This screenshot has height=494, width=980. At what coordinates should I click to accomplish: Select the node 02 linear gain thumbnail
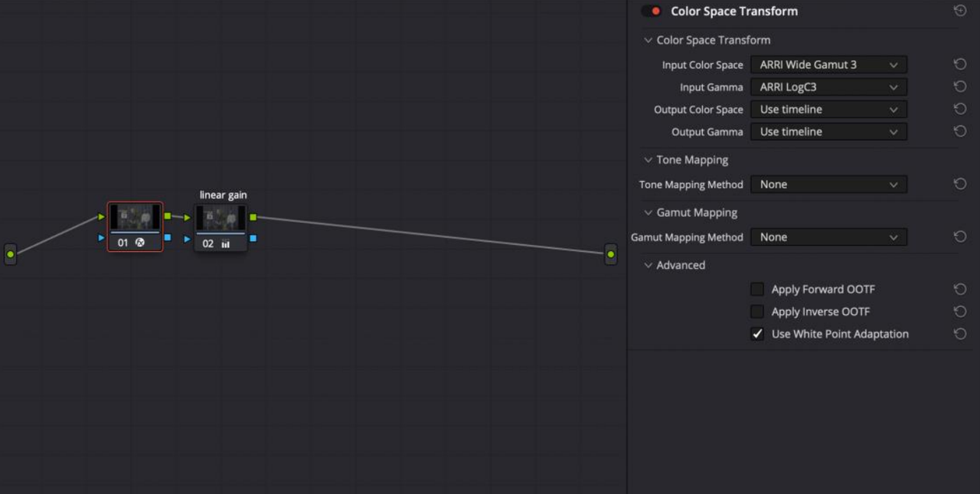[220, 218]
